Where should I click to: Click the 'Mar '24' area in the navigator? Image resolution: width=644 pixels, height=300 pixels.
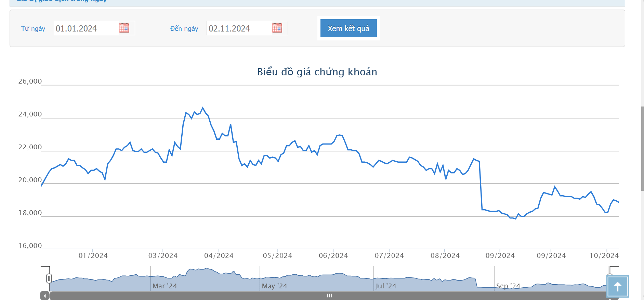165,286
